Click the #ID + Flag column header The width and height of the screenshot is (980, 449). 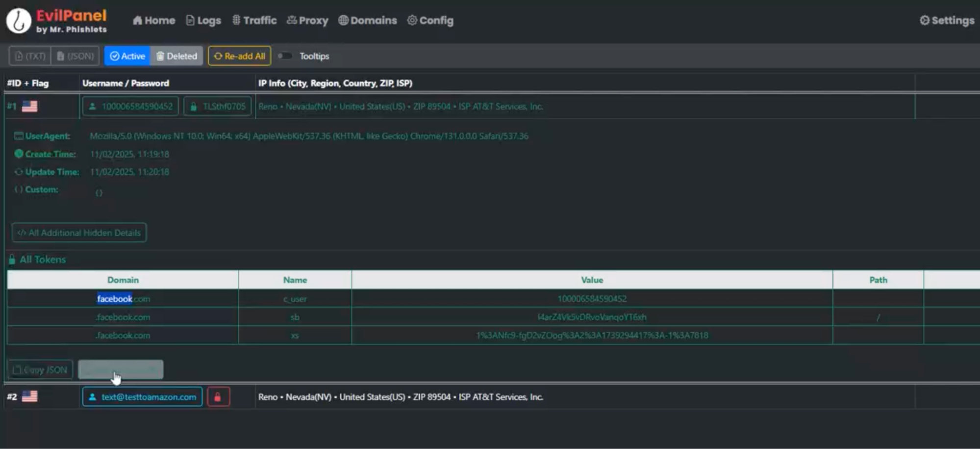pyautogui.click(x=28, y=83)
